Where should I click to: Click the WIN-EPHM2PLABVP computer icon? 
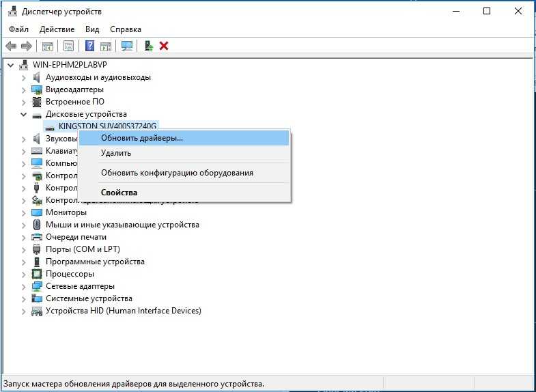(x=25, y=65)
